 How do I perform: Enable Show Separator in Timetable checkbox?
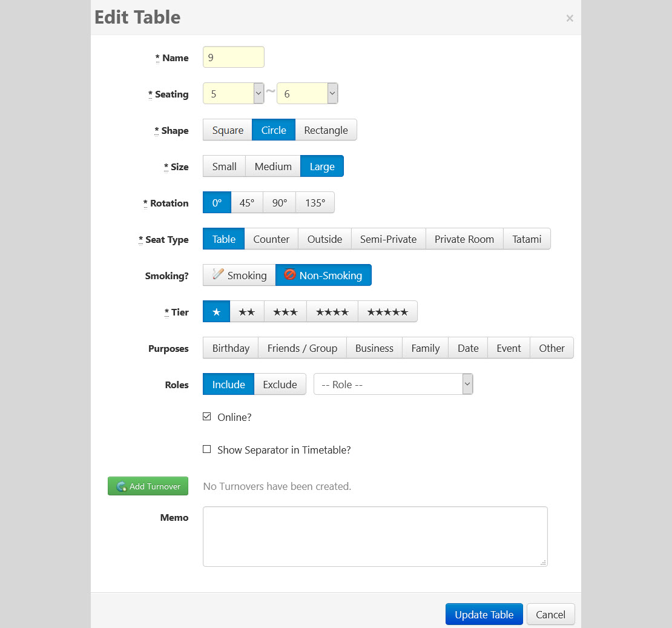click(x=206, y=449)
